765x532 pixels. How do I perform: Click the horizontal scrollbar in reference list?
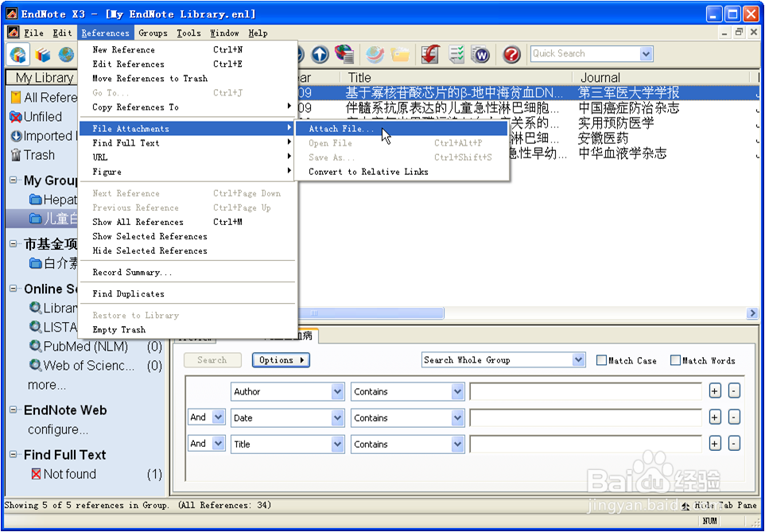click(371, 313)
